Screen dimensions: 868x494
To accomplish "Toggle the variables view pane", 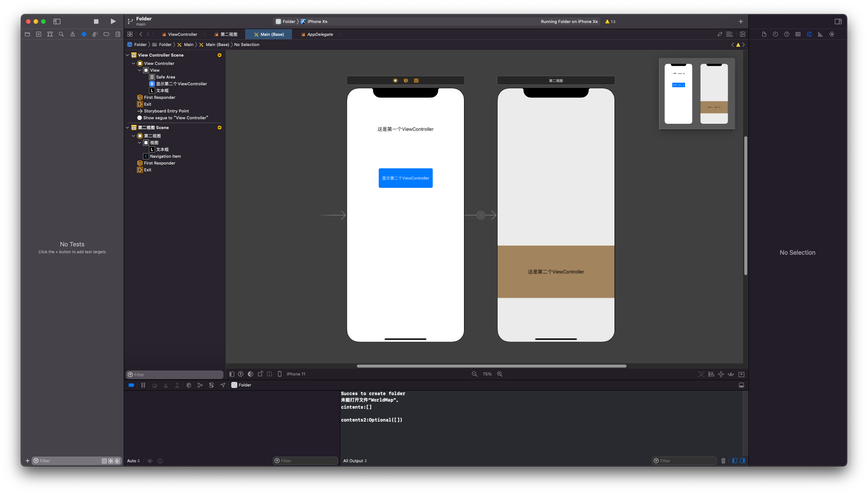I will pos(734,461).
